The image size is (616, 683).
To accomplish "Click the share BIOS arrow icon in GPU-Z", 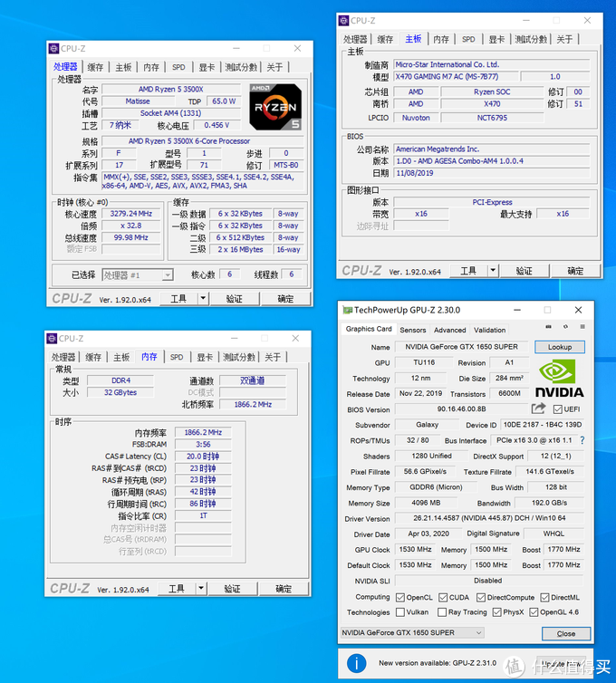I will point(538,409).
